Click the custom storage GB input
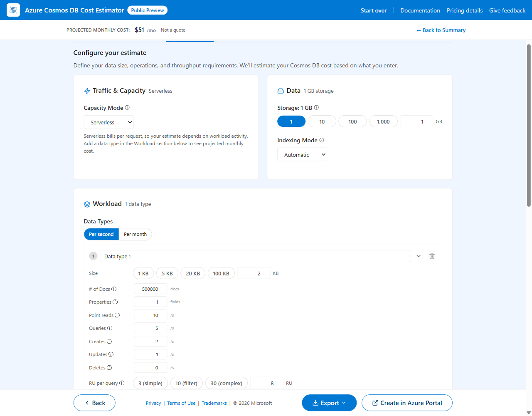 416,121
